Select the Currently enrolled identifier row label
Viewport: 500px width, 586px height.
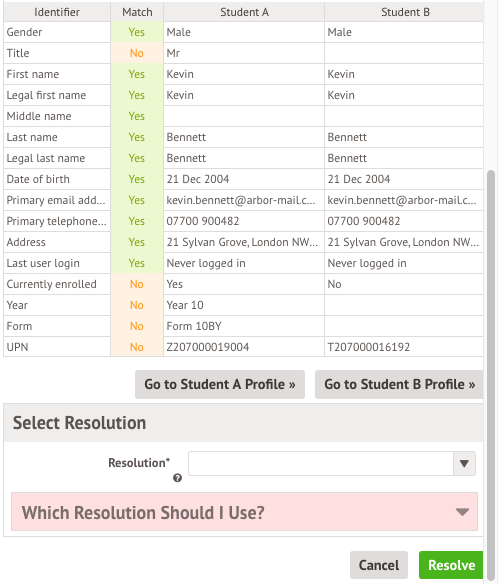coord(57,284)
